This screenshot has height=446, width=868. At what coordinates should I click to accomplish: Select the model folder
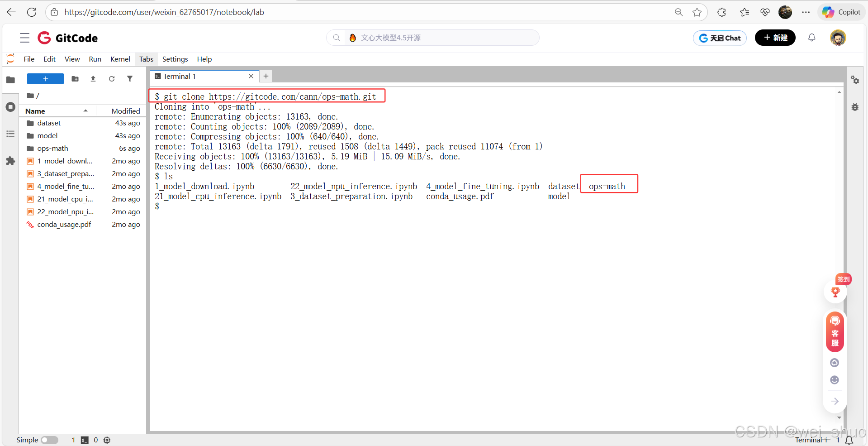pos(83,136)
